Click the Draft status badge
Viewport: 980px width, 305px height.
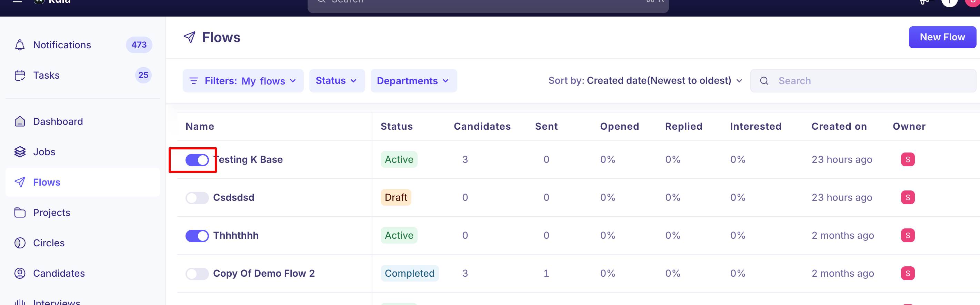point(396,198)
